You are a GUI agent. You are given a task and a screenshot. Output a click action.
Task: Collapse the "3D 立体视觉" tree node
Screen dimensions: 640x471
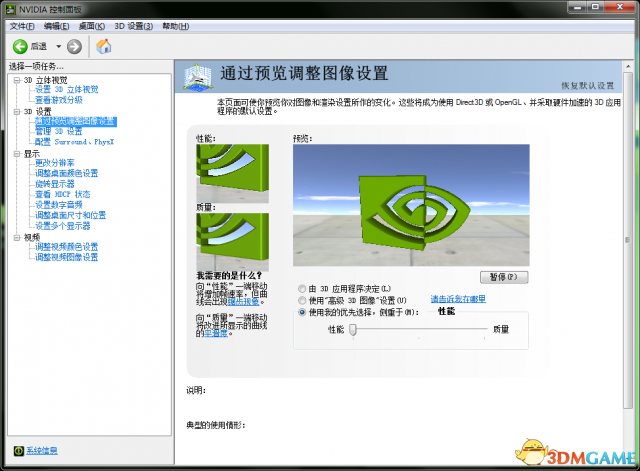pos(17,80)
